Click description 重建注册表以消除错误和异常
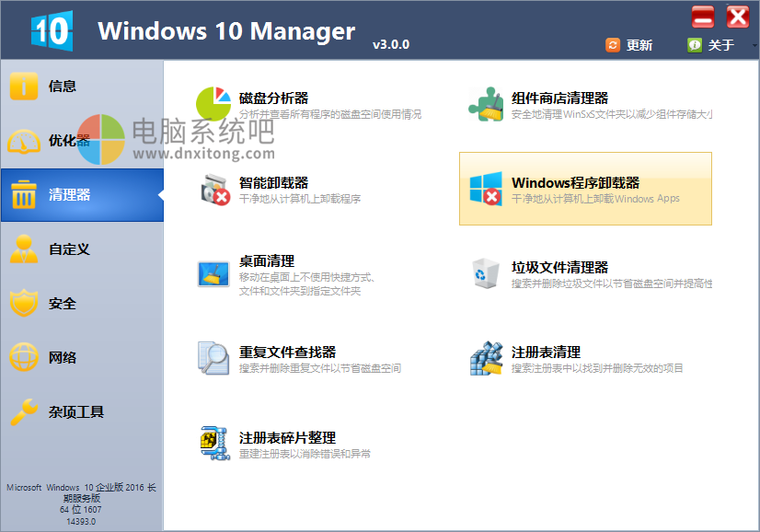The image size is (760, 532). tap(305, 454)
